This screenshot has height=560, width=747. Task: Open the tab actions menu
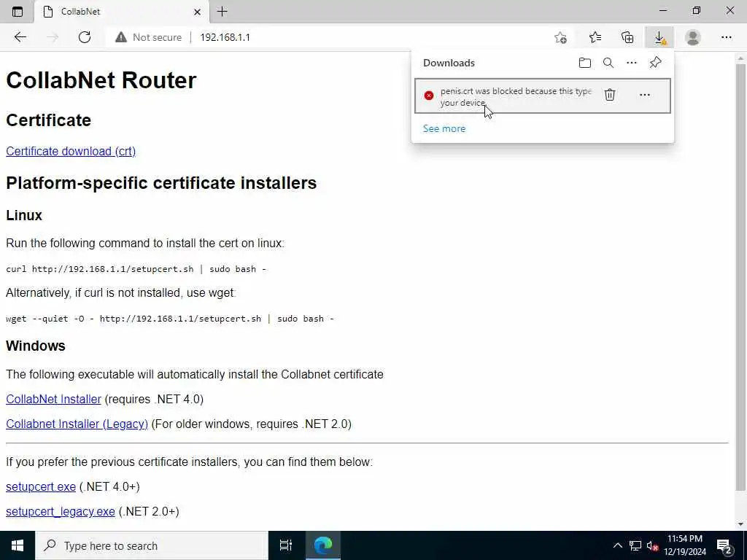pyautogui.click(x=18, y=12)
